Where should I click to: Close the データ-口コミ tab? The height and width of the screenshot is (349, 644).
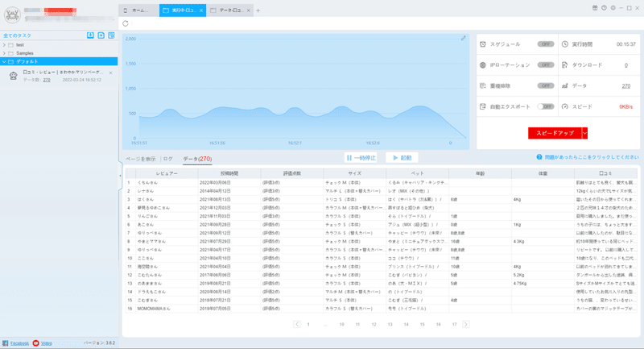tap(249, 10)
